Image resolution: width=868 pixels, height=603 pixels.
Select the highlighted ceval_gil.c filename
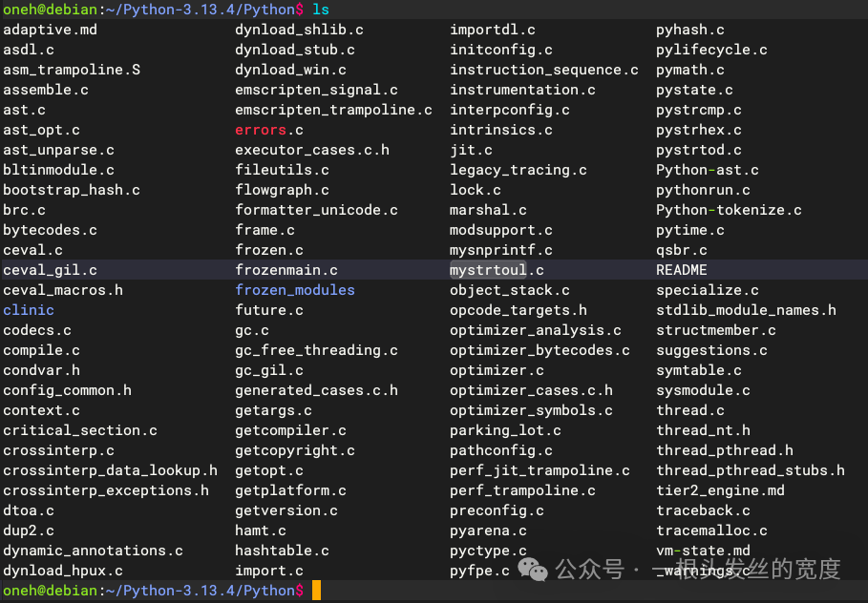coord(50,270)
